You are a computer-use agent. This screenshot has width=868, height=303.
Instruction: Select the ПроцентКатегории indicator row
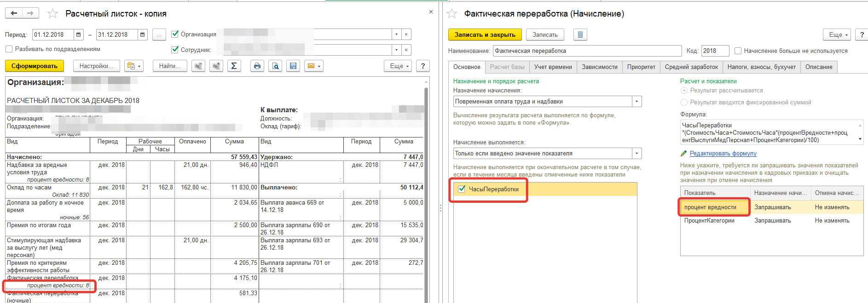tap(772, 221)
